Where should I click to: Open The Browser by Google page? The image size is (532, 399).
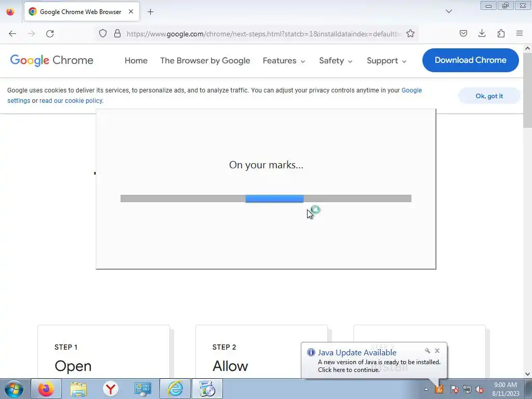point(205,61)
